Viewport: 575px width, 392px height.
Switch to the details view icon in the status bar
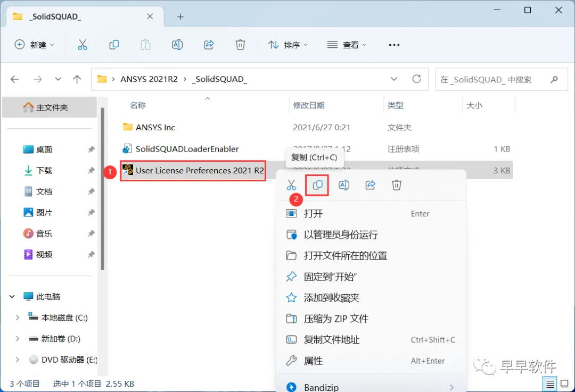549,384
